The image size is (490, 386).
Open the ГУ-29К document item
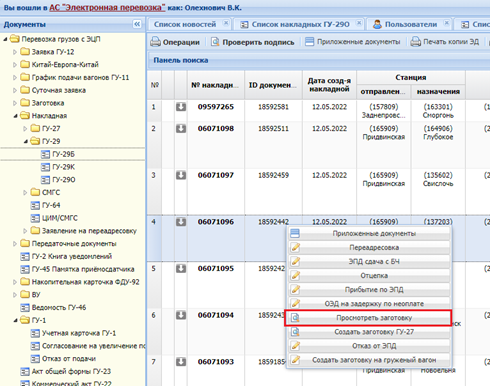pyautogui.click(x=58, y=167)
